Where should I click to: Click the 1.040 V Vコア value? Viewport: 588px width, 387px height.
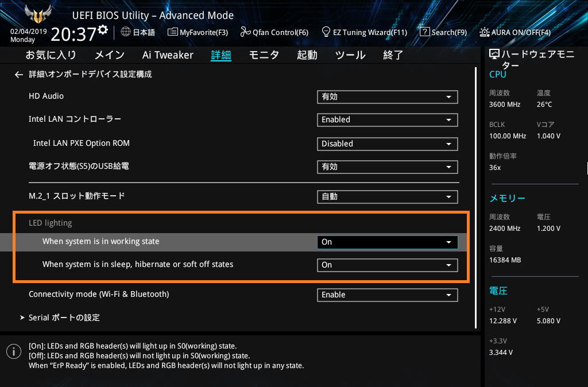pos(548,136)
